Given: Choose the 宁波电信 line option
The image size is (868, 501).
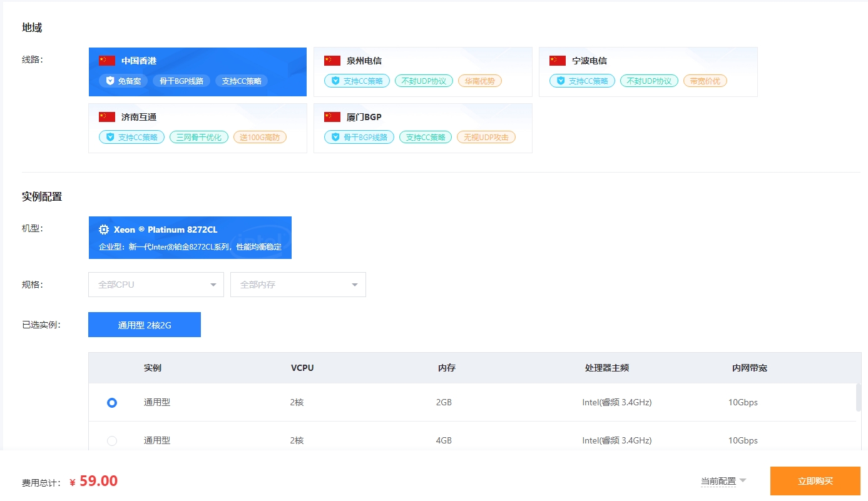Looking at the screenshot, I should point(648,72).
